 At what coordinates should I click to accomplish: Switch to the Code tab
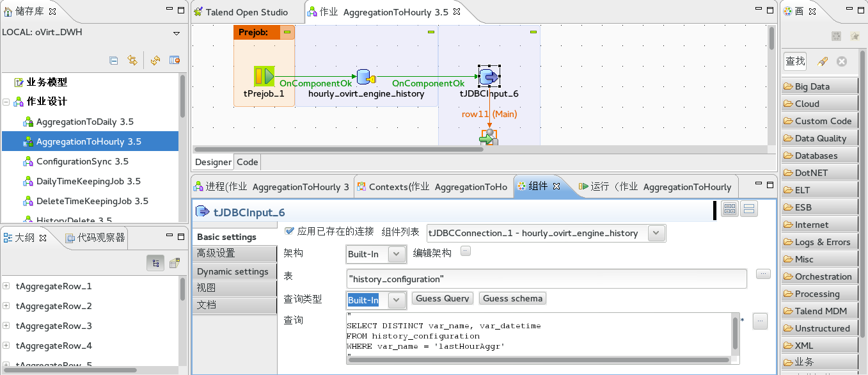click(248, 162)
